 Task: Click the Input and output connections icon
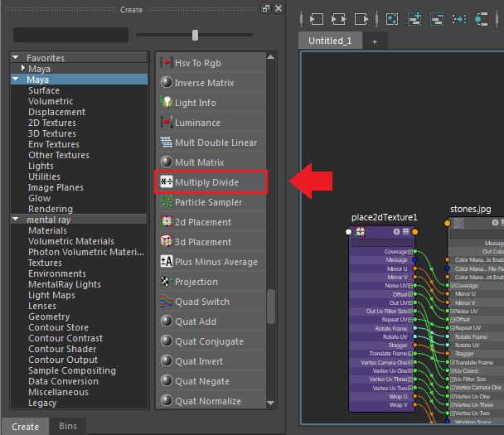point(338,17)
